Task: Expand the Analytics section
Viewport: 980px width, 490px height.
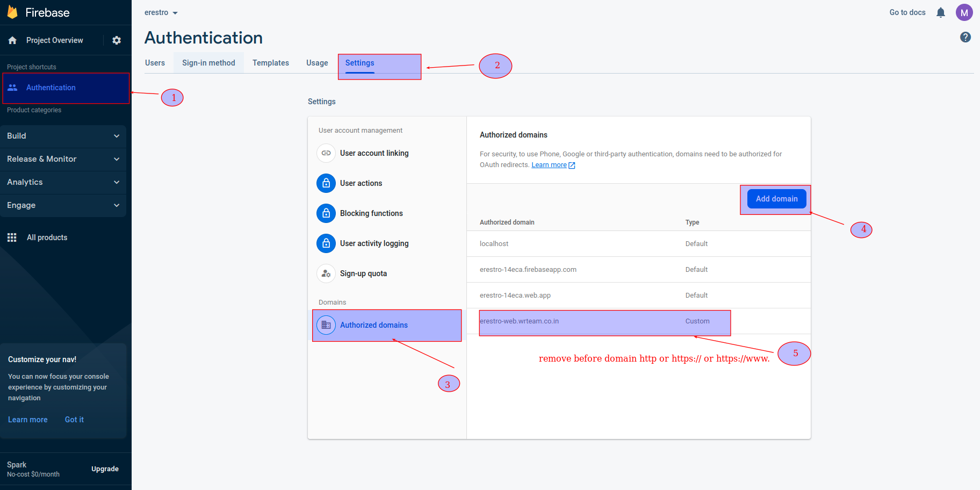Action: pyautogui.click(x=117, y=182)
